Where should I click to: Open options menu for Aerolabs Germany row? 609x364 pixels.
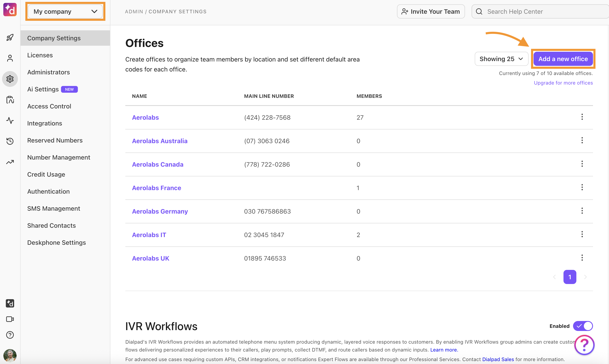(582, 211)
